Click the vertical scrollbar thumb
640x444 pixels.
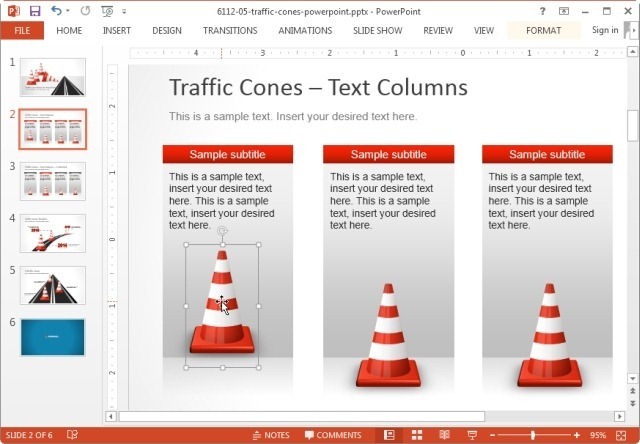[x=632, y=125]
